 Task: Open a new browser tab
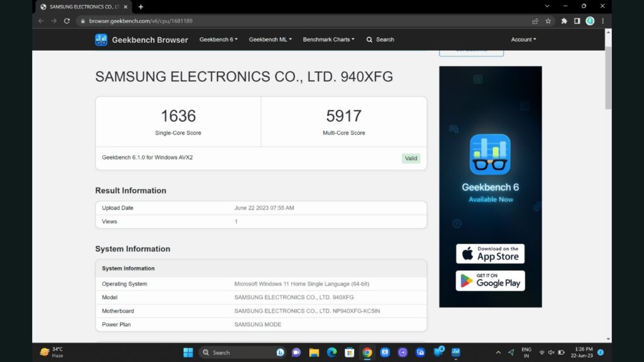click(141, 6)
